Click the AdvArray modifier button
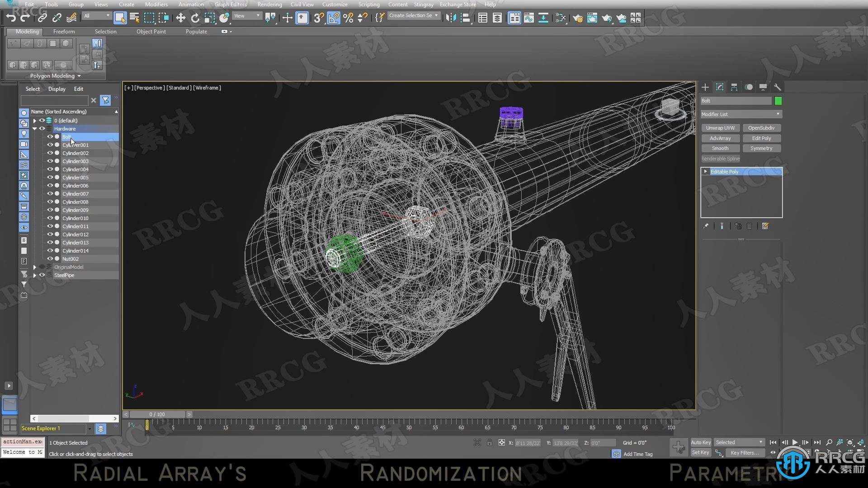This screenshot has width=868, height=488. point(721,138)
